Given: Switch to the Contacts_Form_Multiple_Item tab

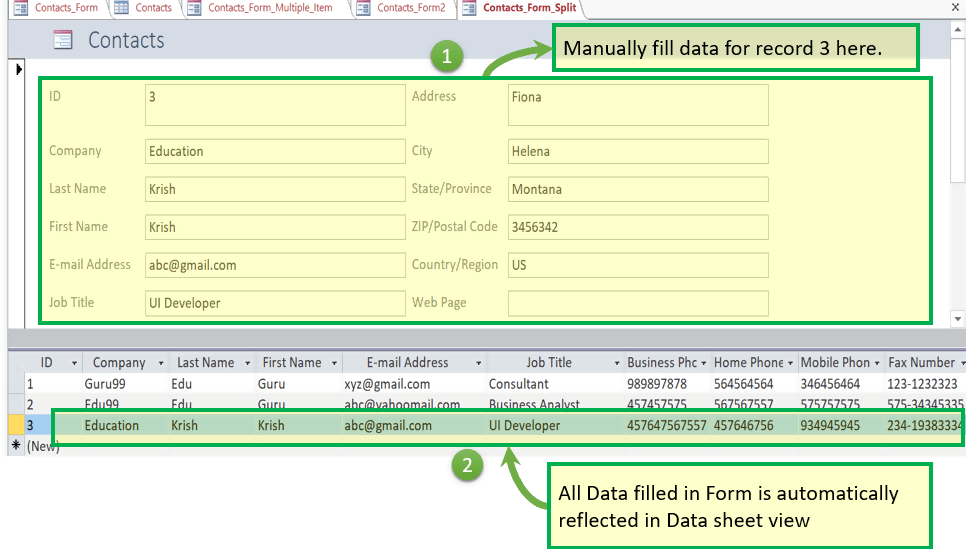Looking at the screenshot, I should (x=270, y=8).
